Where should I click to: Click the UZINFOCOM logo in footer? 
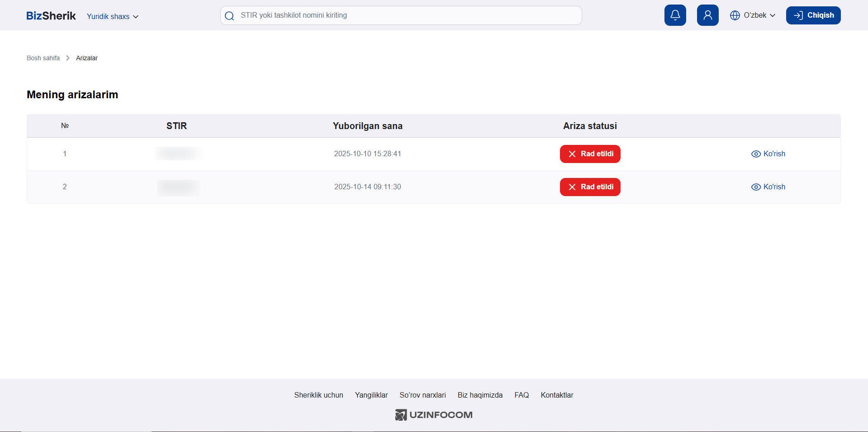click(433, 414)
